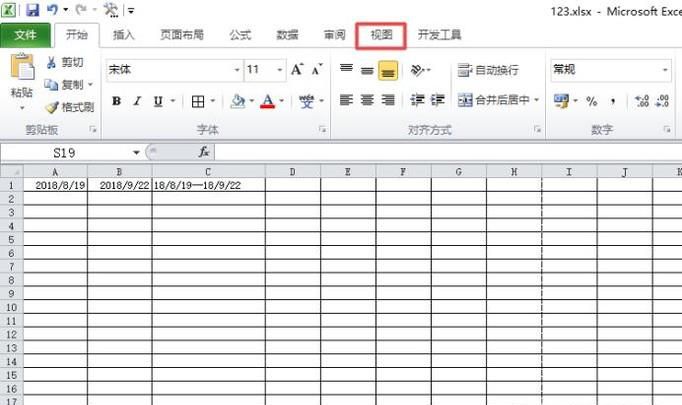Click the Decrease Indent icon

[418, 100]
